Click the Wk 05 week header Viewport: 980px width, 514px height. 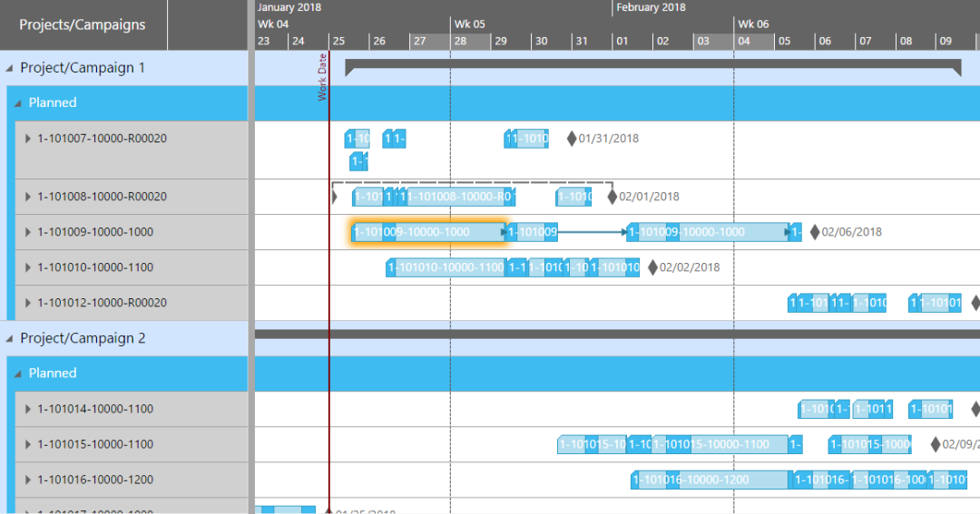[x=470, y=24]
